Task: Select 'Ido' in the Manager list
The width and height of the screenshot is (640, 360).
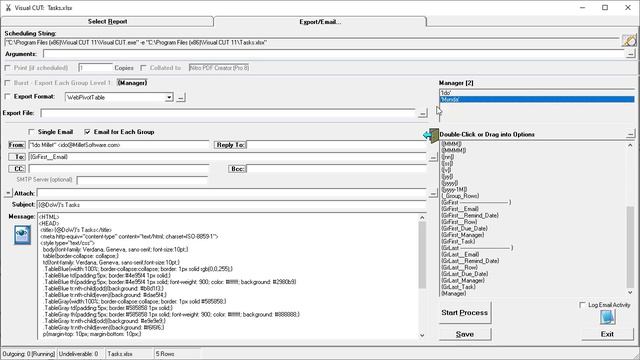Action: coord(537,93)
